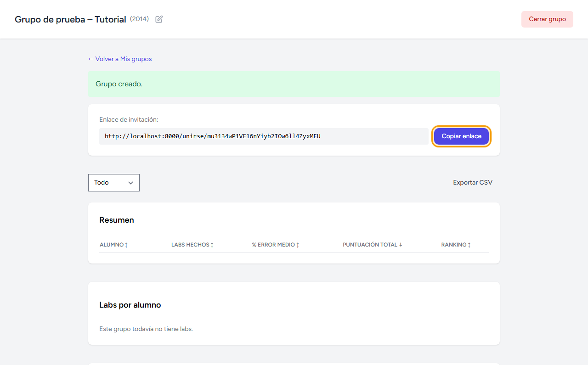
Task: Follow the Volver a Mis grupos link
Action: 120,59
